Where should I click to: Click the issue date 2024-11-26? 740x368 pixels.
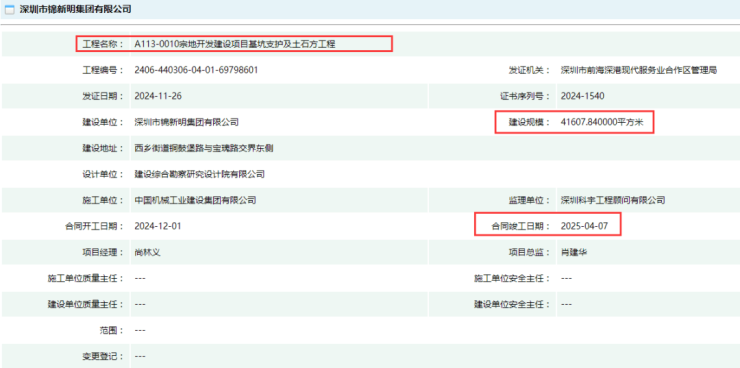click(158, 96)
